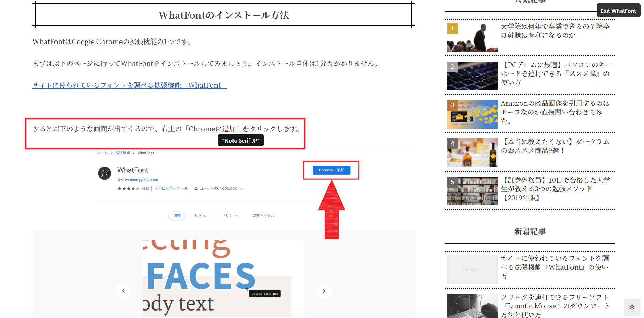Screen dimensions: 644x318
Task: Open the サポート tab
Action: tap(231, 216)
